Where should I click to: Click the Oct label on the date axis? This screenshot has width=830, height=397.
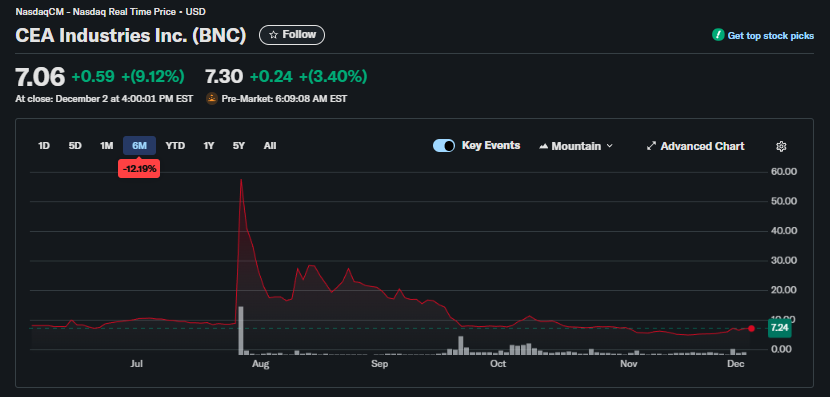[x=498, y=364]
